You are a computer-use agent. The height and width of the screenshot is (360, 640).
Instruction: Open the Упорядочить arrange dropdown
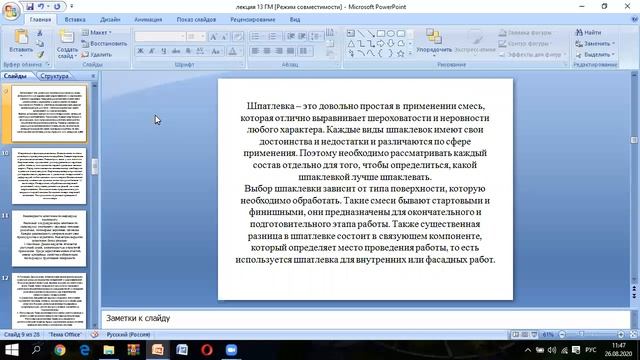point(433,41)
